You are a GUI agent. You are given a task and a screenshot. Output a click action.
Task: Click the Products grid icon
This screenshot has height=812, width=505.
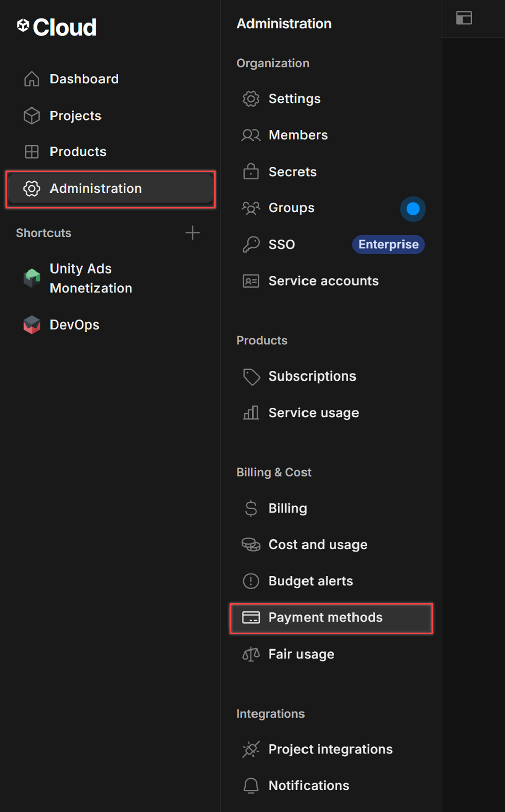[32, 152]
